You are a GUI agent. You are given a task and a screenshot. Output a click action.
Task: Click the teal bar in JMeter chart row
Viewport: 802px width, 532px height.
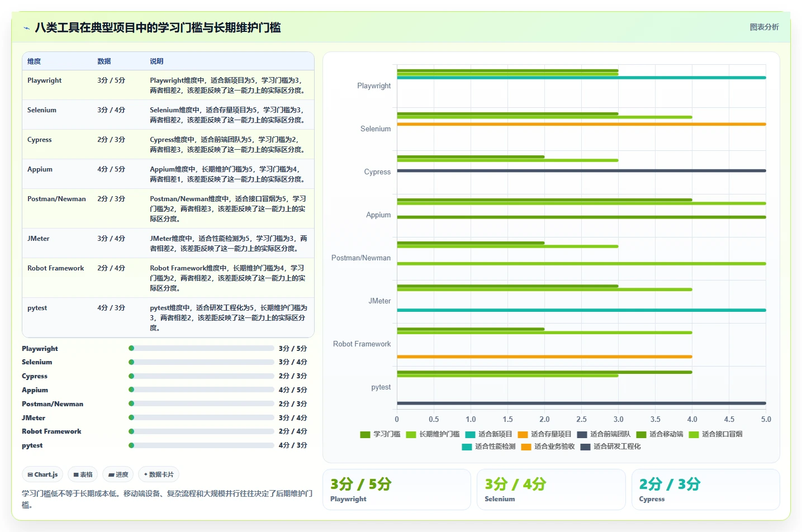click(581, 310)
